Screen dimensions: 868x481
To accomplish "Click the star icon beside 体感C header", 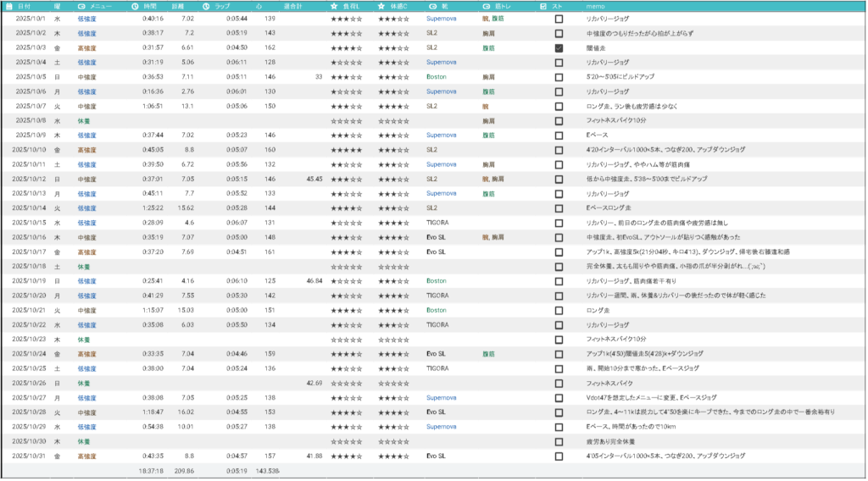I will coord(381,6).
